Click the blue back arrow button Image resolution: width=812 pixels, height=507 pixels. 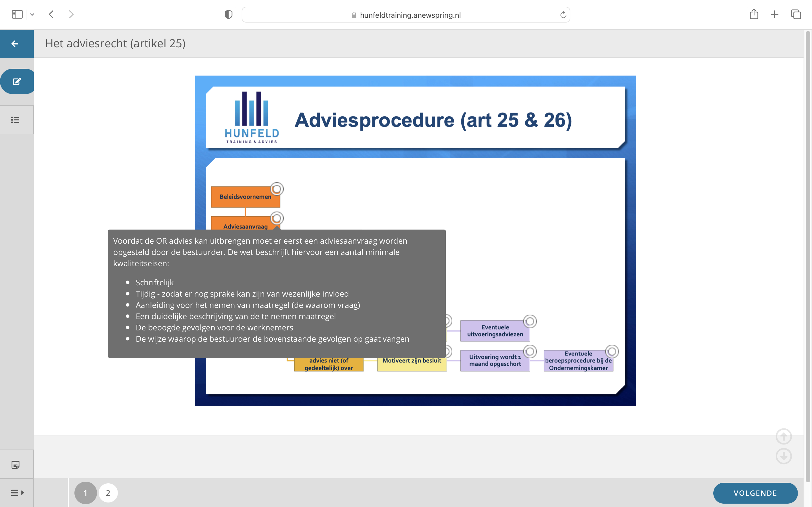pos(15,44)
